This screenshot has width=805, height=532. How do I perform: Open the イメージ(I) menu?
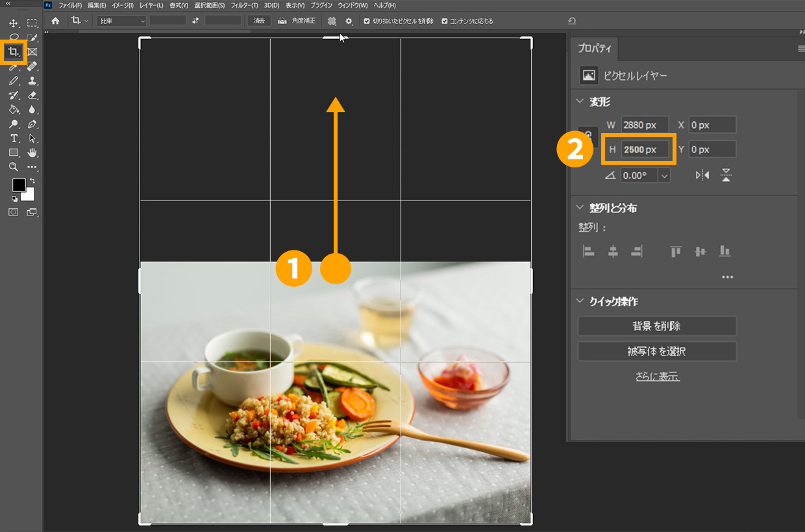pos(123,5)
